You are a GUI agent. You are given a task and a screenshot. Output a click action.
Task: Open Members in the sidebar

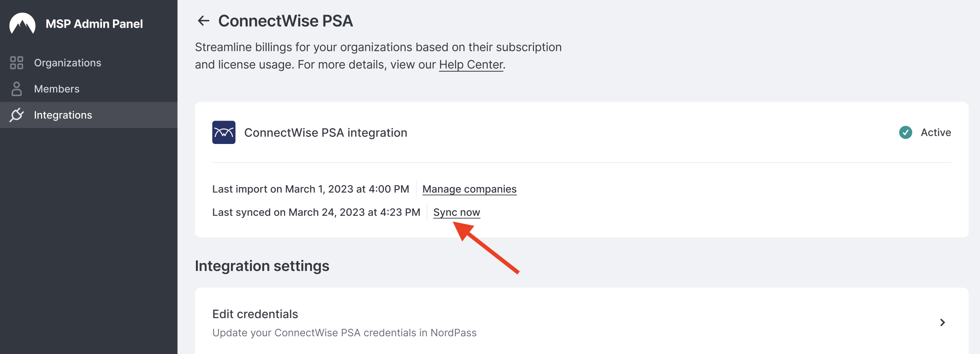click(88, 89)
